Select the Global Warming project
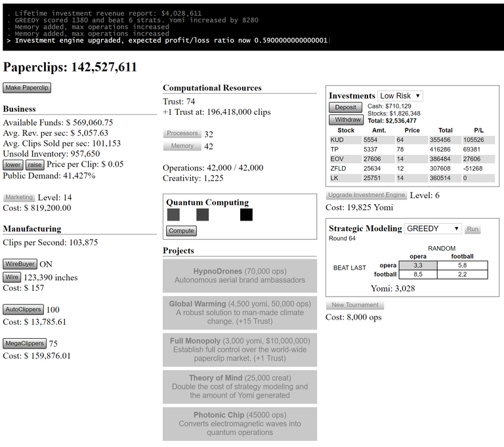 (x=240, y=313)
